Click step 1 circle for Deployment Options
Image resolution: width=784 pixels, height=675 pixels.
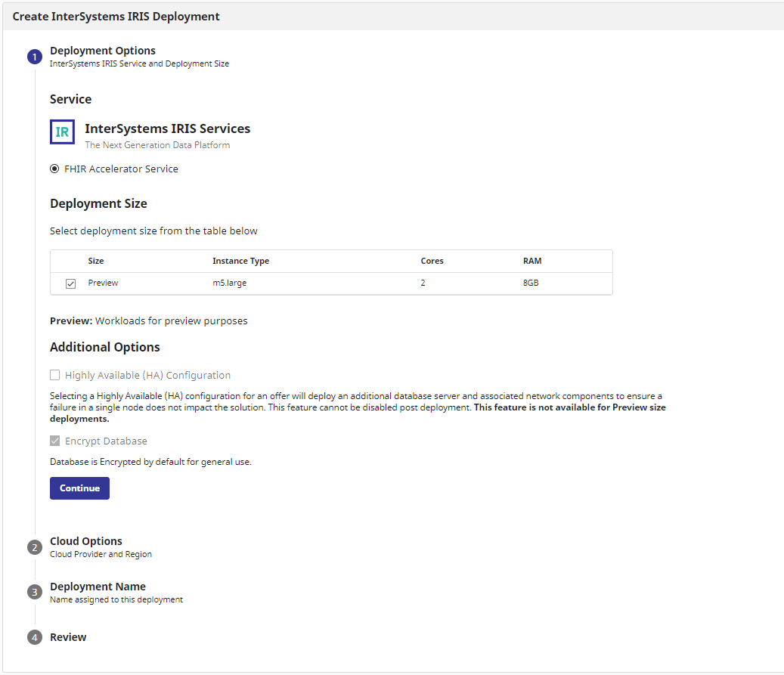coord(35,57)
